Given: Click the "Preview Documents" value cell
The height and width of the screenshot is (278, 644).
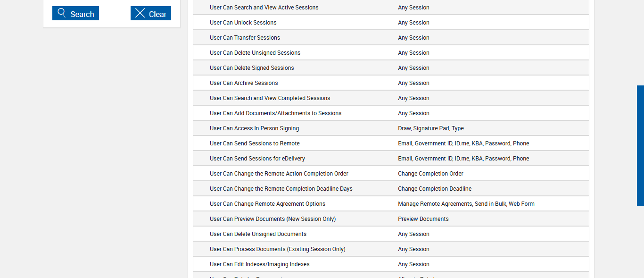Looking at the screenshot, I should click(x=423, y=219).
